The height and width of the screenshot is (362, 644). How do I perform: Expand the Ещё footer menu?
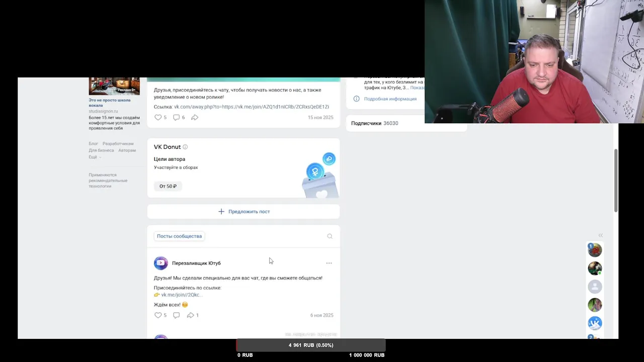(95, 157)
